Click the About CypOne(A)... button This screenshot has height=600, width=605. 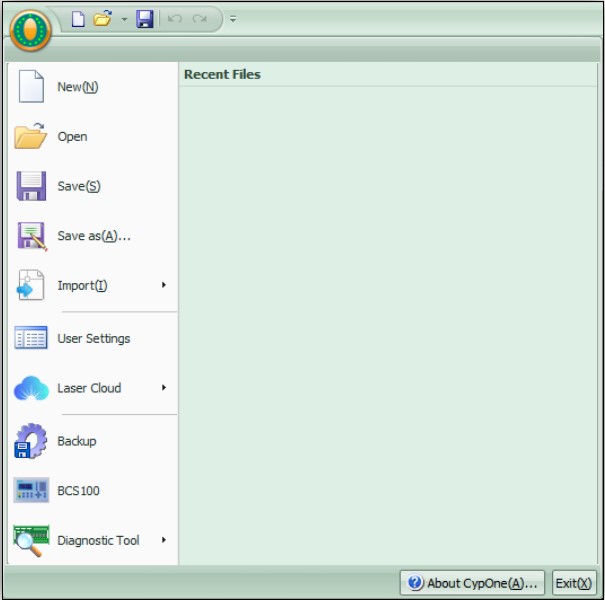pyautogui.click(x=473, y=583)
